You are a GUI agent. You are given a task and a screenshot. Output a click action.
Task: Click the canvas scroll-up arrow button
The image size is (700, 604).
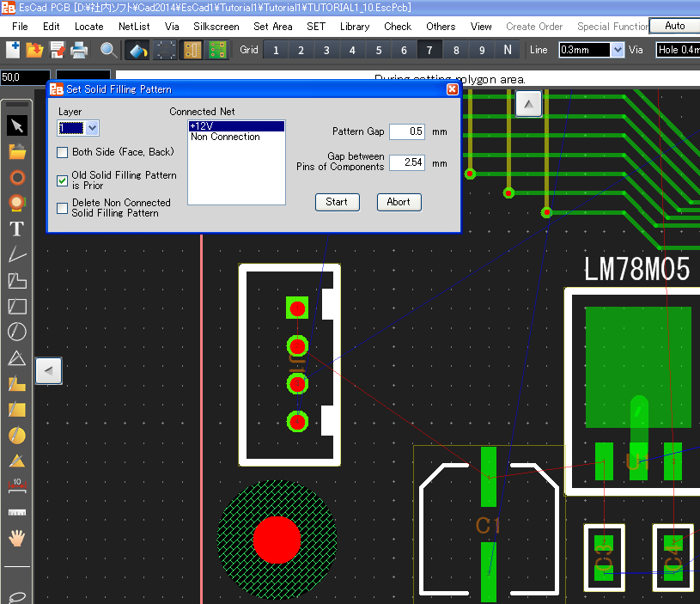tap(528, 104)
